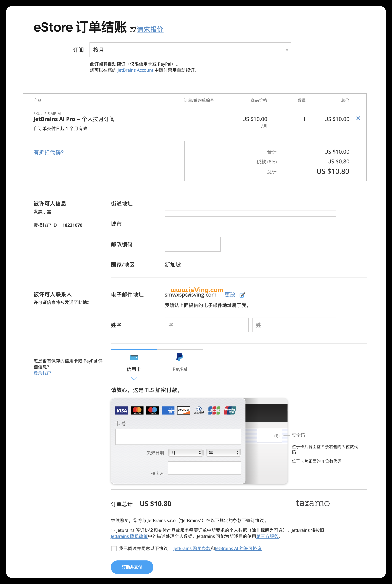The height and width of the screenshot is (584, 392).
Task: Click the 税款 (8%) label
Action: [266, 162]
